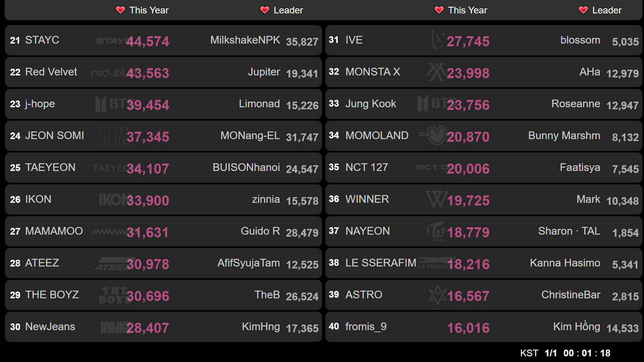Select the NewJeans row at rank 30
The image size is (644, 362).
click(x=163, y=327)
